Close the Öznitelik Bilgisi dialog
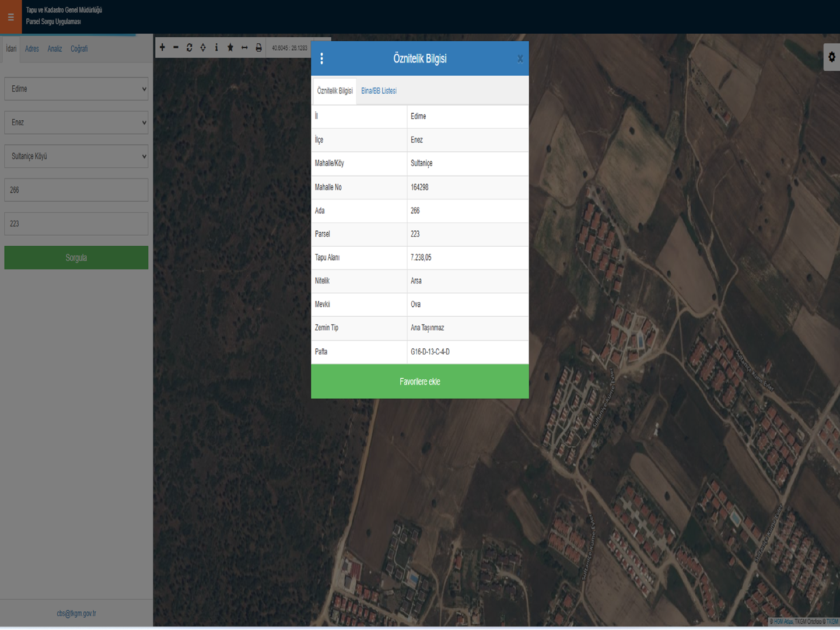The height and width of the screenshot is (630, 840). (x=520, y=58)
